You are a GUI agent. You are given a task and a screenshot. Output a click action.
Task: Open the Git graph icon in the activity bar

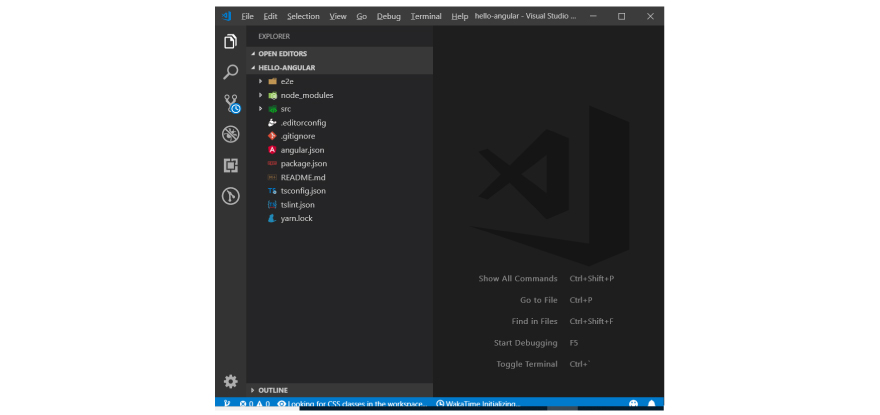(231, 196)
